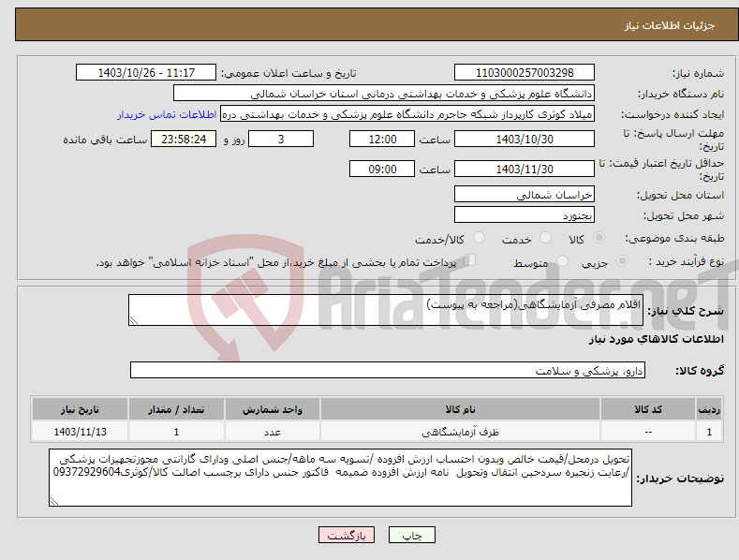Viewport: 739px width, 560px height.
Task: Click the عدد unit cell
Action: (273, 432)
